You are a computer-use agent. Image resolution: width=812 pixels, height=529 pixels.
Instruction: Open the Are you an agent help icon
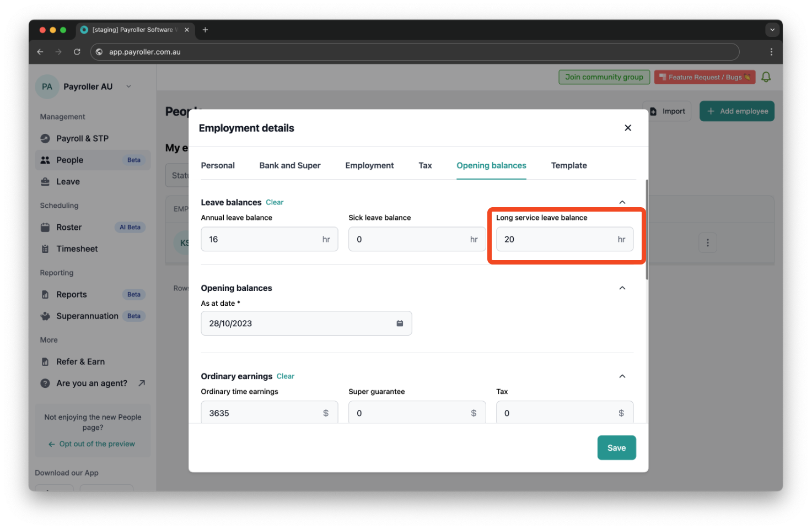point(46,383)
